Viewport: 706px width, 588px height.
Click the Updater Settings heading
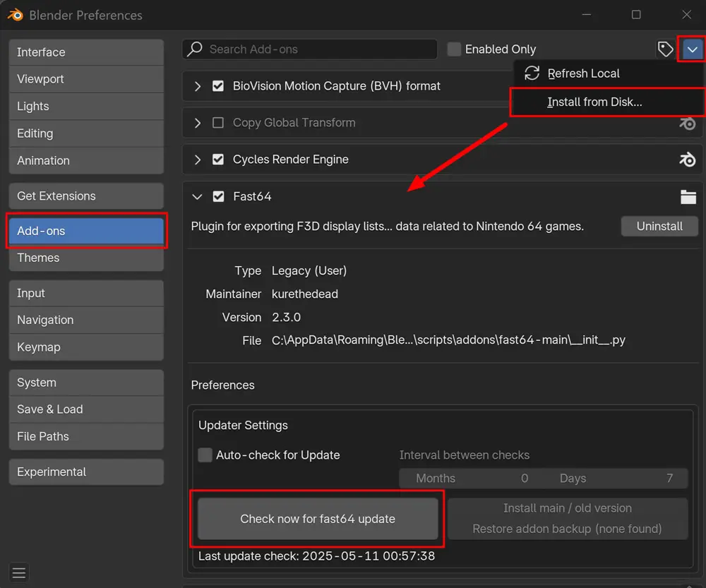click(243, 426)
